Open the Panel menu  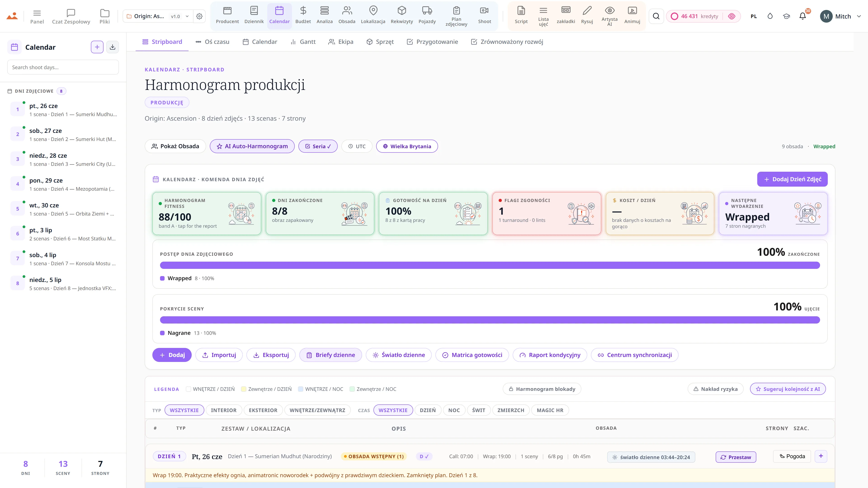[x=37, y=16]
